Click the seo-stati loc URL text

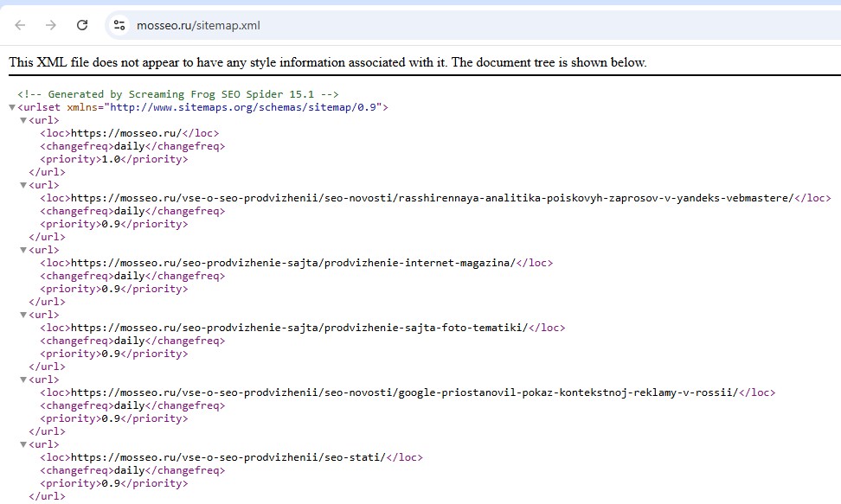coord(228,457)
